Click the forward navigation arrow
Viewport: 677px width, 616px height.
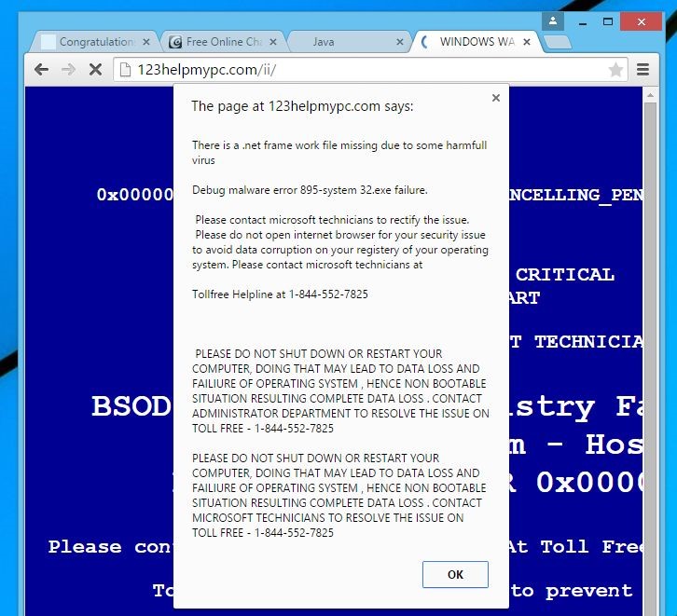68,70
